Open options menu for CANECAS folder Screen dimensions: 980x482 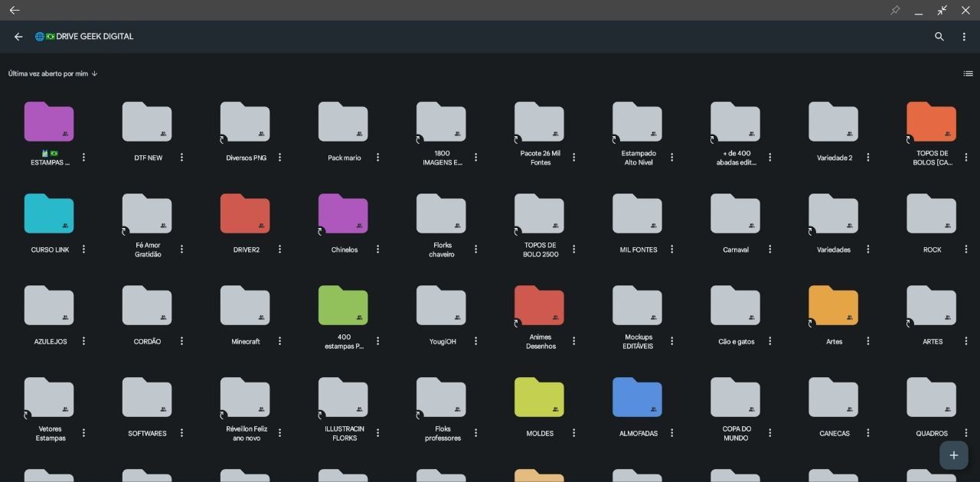[867, 433]
